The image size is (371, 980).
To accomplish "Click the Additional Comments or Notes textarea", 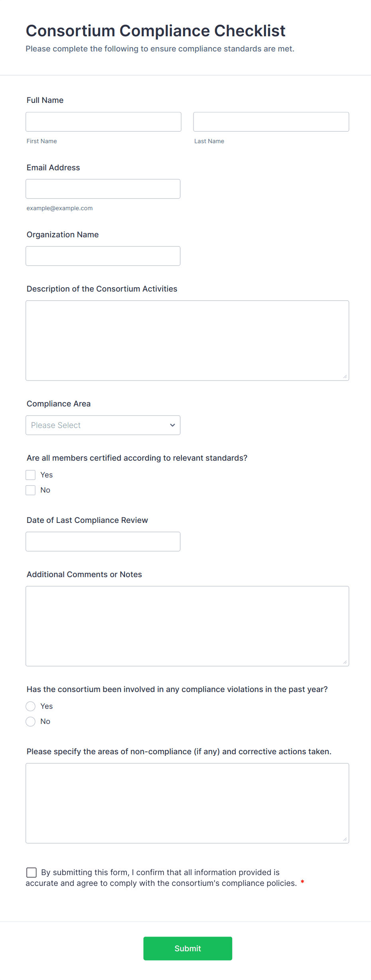I will (x=187, y=626).
